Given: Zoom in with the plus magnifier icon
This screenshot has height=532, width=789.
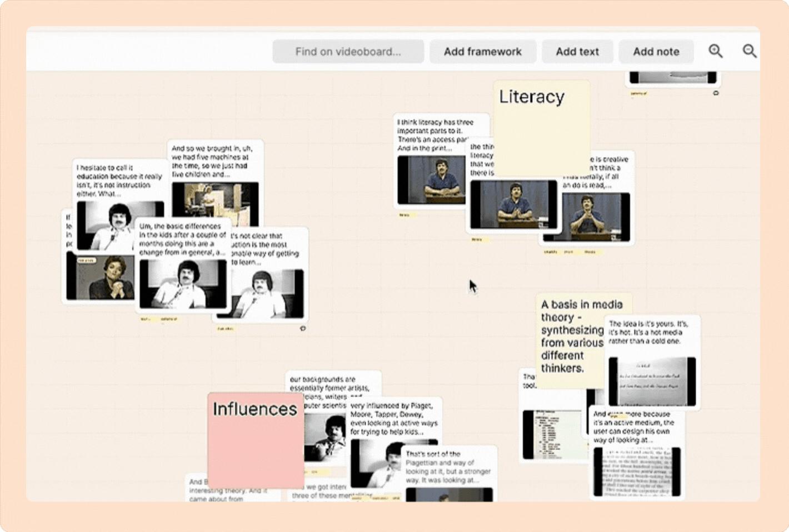Looking at the screenshot, I should (x=716, y=51).
